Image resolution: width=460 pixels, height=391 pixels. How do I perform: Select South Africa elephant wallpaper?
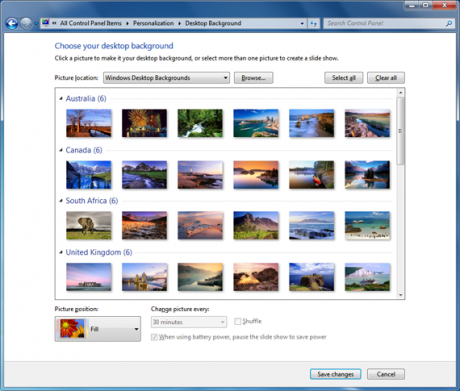(89, 225)
